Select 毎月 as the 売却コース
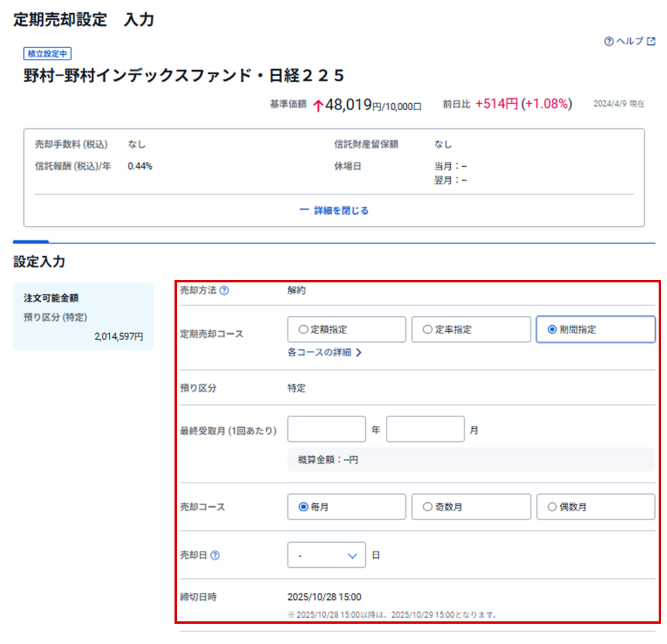 [346, 507]
